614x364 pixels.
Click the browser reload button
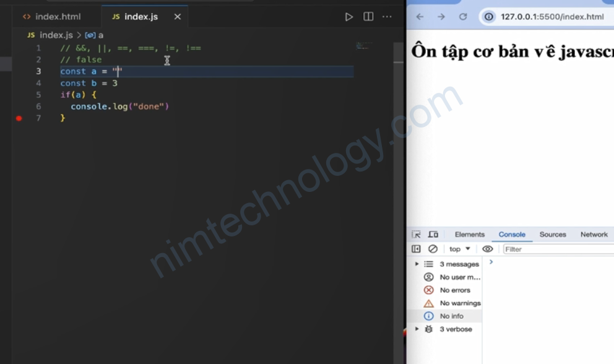[463, 17]
